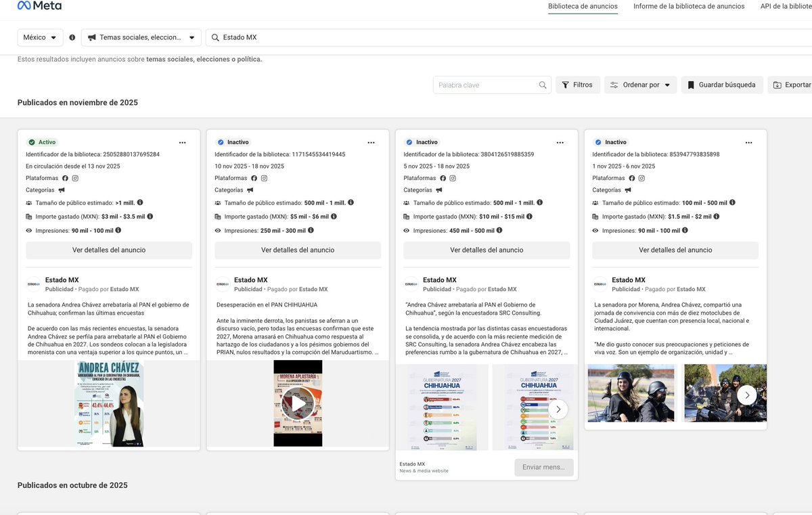Viewport: 812px width, 515px height.
Task: Click info icon next to audience size >1 mill.
Action: [140, 202]
